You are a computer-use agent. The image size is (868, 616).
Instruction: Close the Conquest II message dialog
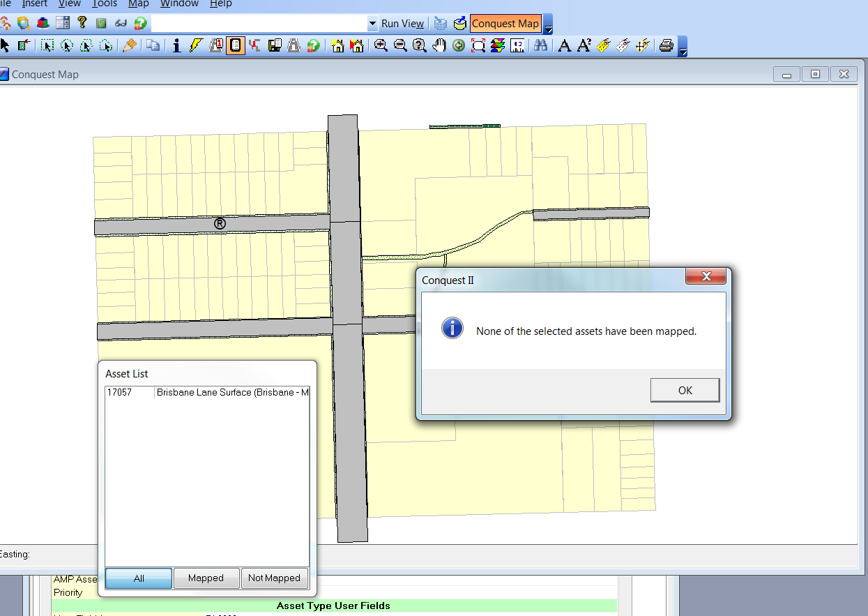click(706, 277)
